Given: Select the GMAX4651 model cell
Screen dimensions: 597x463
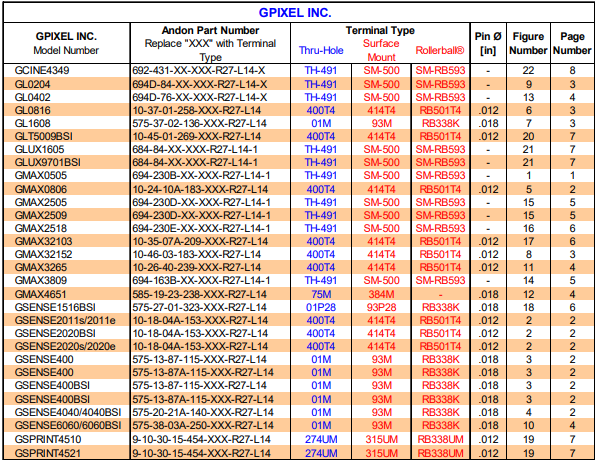Looking at the screenshot, I should point(41,294).
